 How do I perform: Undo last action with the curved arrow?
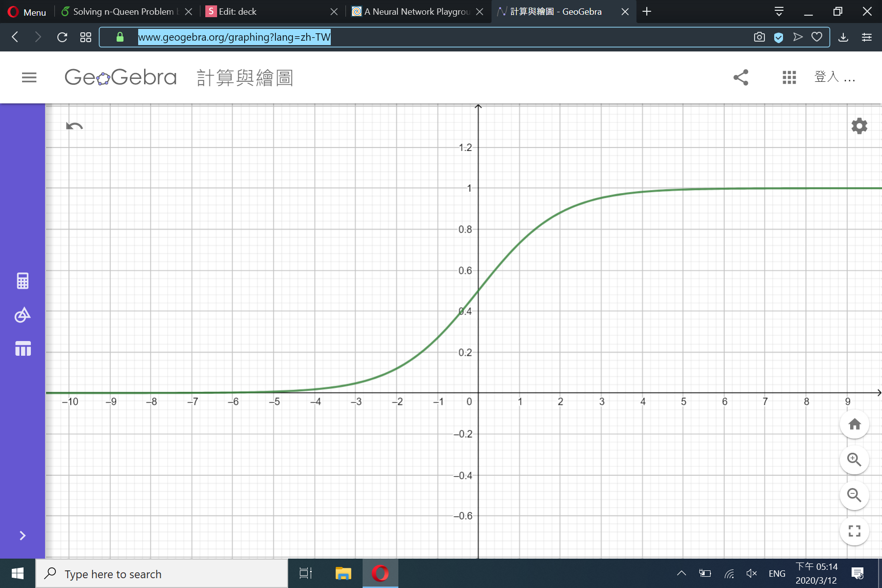[74, 126]
